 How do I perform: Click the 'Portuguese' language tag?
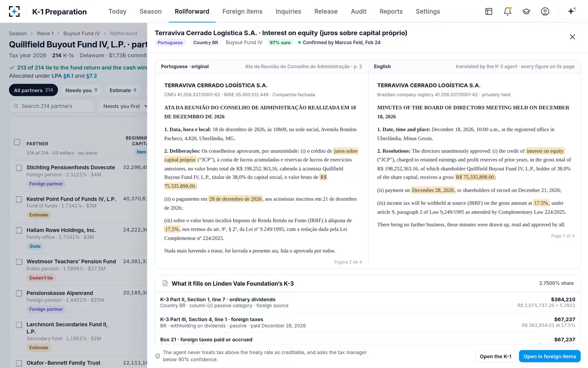[x=170, y=43]
